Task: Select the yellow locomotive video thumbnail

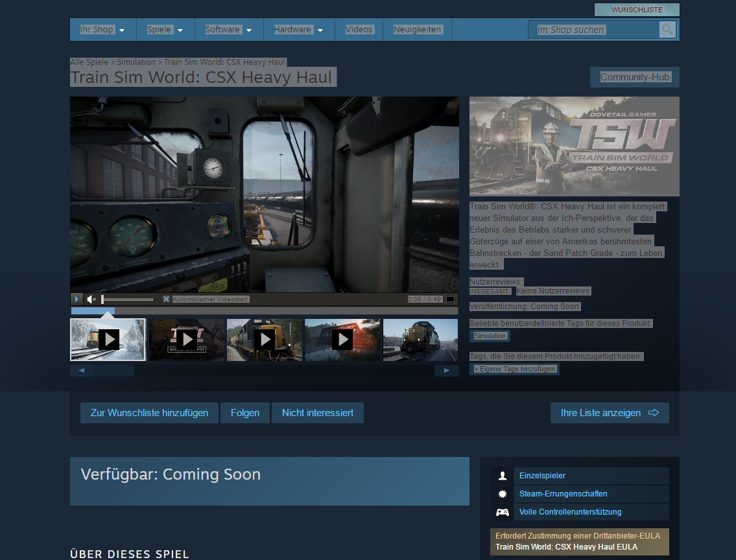Action: [x=265, y=340]
